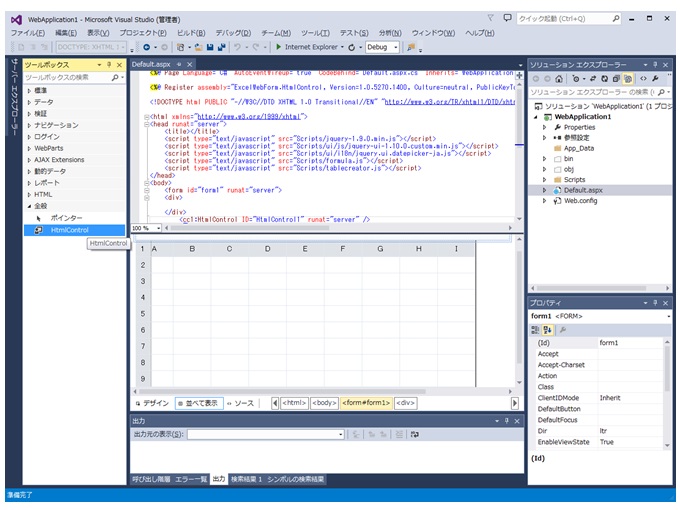Viewport: 680px width, 510px height.
Task: Click the Save floppy disk icon
Action: (x=210, y=47)
